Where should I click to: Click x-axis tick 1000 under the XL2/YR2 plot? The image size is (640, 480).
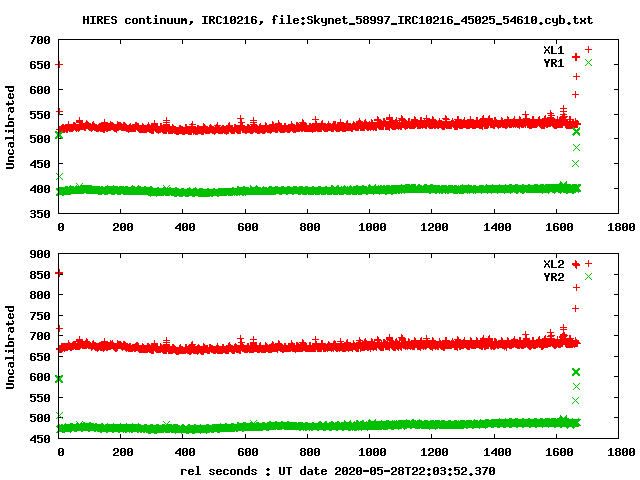pos(372,452)
